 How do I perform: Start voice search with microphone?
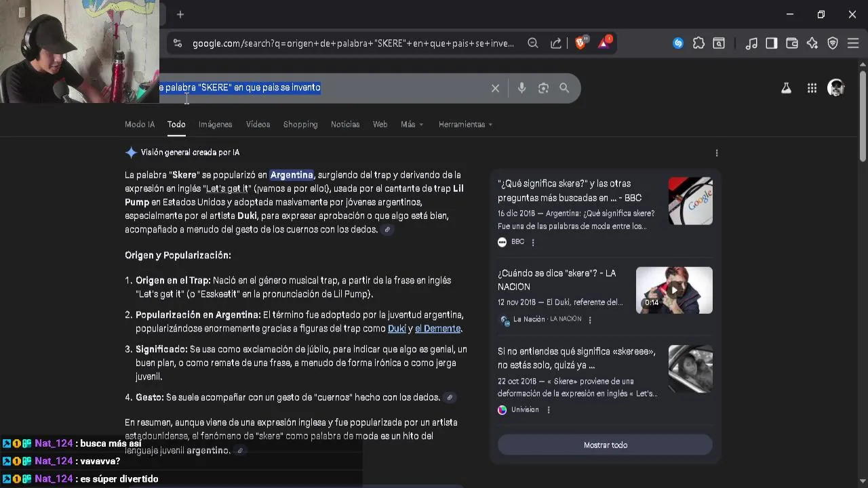coord(521,88)
